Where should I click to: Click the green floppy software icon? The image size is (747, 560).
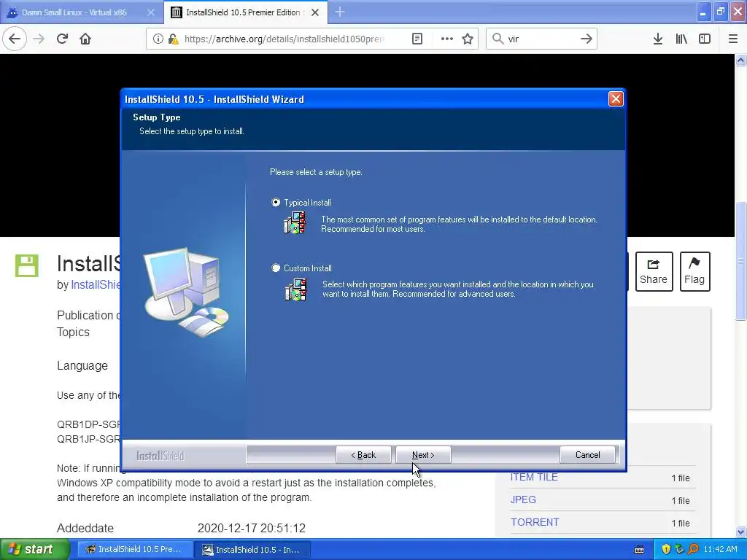pos(27,265)
